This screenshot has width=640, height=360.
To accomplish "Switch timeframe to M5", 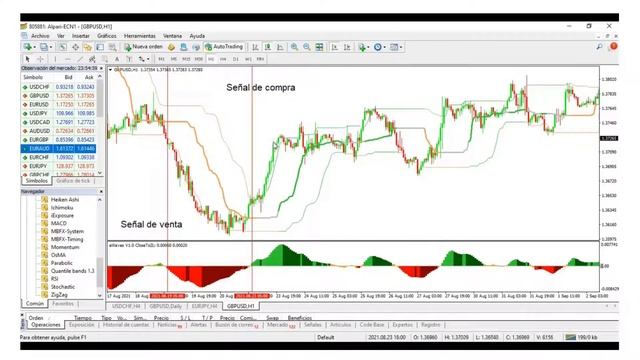I will 173,59.
